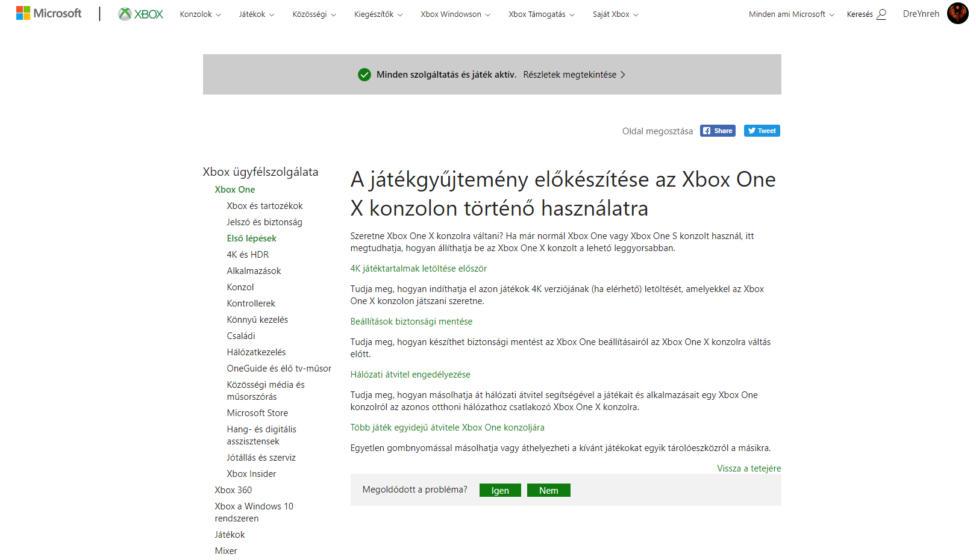Jump back to top via Vissza a tetejére

click(x=749, y=468)
